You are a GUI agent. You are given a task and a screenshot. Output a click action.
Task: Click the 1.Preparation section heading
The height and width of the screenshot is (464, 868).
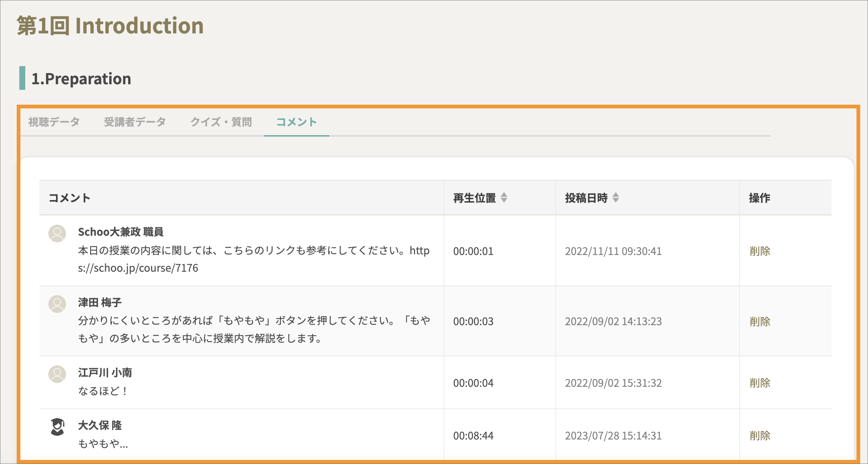tap(81, 79)
